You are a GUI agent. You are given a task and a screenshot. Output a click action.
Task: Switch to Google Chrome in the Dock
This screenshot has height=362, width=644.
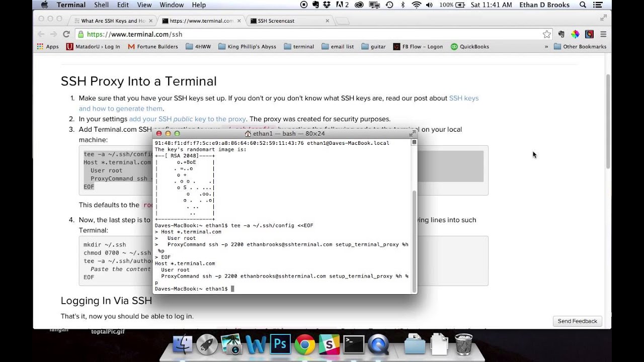pyautogui.click(x=304, y=344)
